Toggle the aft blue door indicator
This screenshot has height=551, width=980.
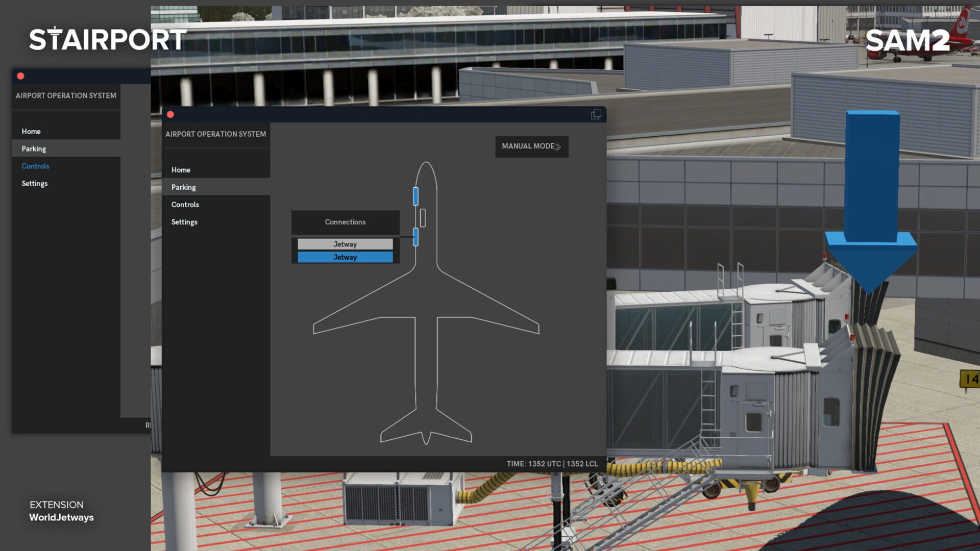(x=415, y=237)
